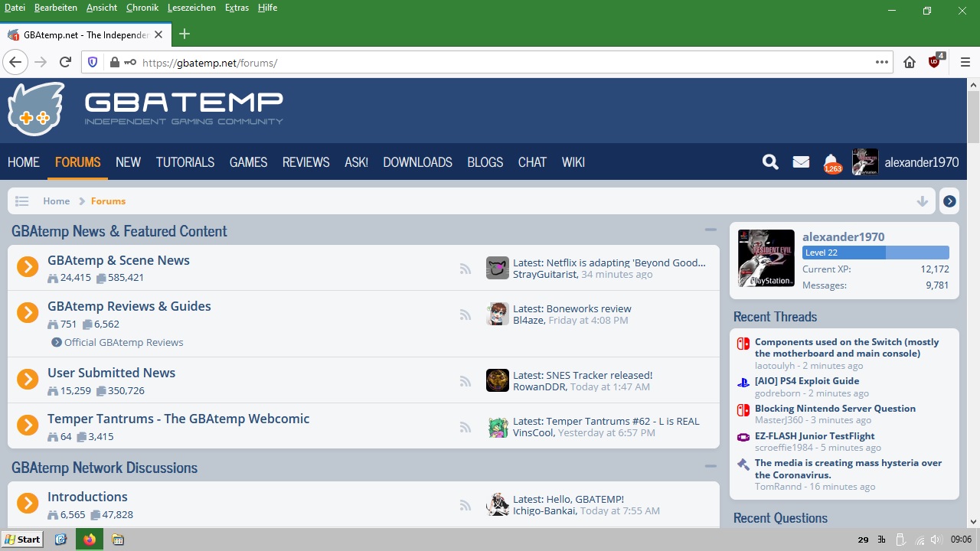
Task: Open the Datei menu
Action: [15, 8]
